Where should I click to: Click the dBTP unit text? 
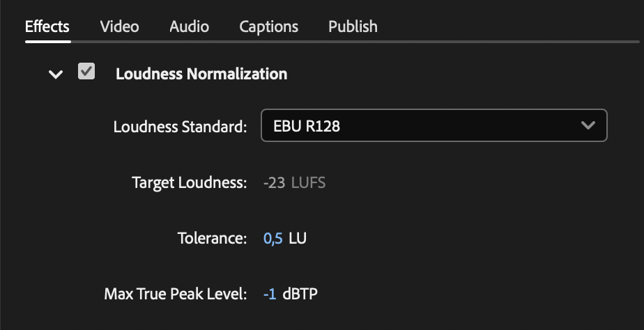coord(300,294)
